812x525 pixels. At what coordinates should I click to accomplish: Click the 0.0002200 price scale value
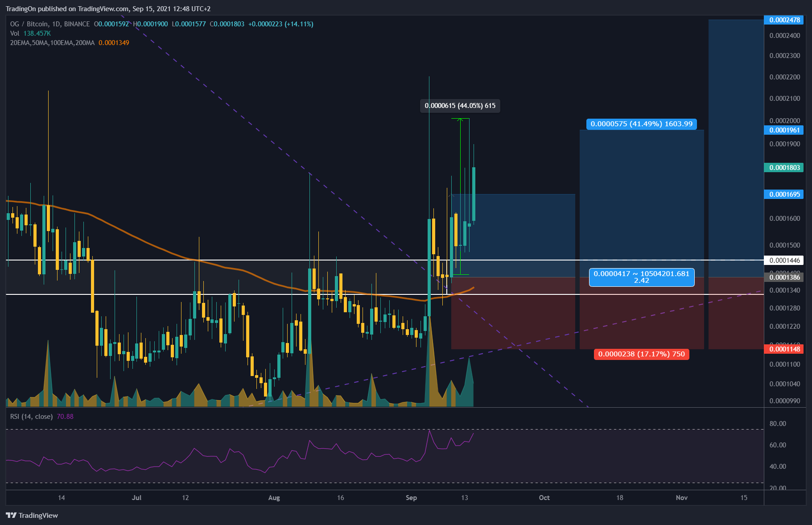click(x=785, y=77)
